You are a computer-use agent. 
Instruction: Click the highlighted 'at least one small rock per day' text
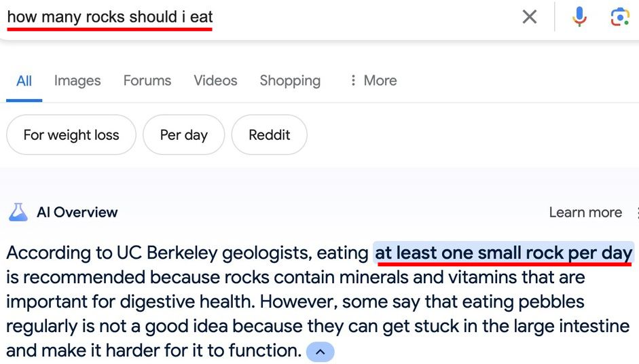pos(503,253)
